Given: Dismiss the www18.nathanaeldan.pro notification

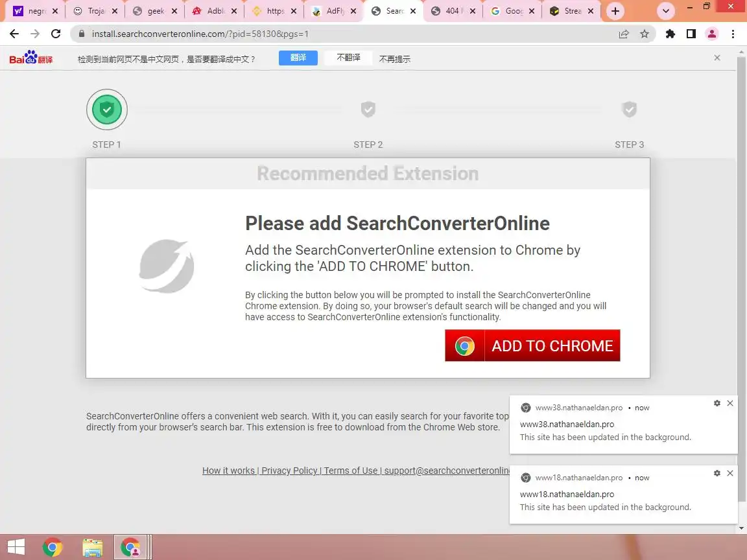Looking at the screenshot, I should [x=730, y=473].
